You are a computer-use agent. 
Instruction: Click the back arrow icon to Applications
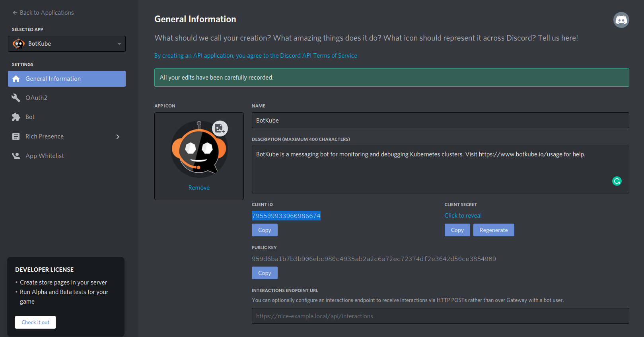click(x=15, y=13)
